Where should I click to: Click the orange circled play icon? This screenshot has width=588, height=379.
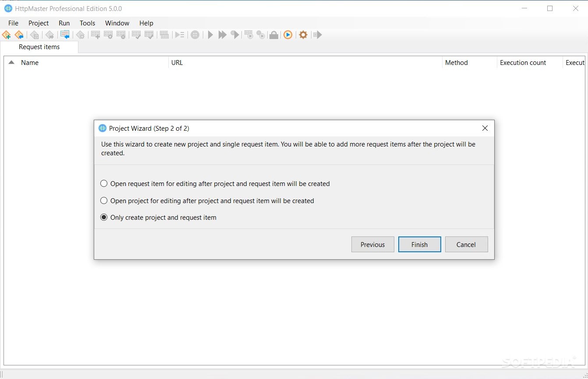pyautogui.click(x=288, y=35)
